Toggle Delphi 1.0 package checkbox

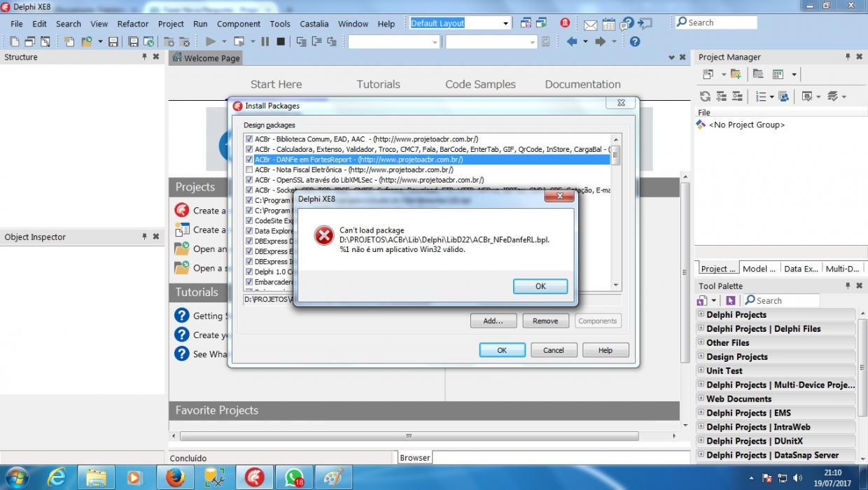(249, 271)
